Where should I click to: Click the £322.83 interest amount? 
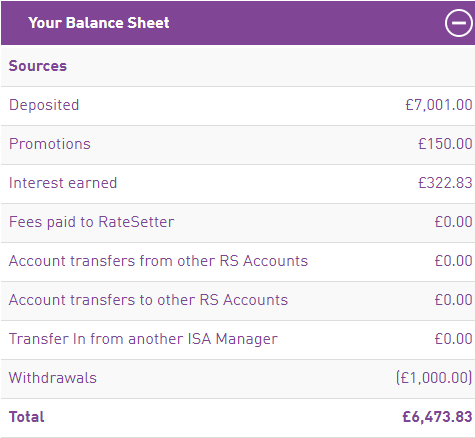click(x=445, y=183)
